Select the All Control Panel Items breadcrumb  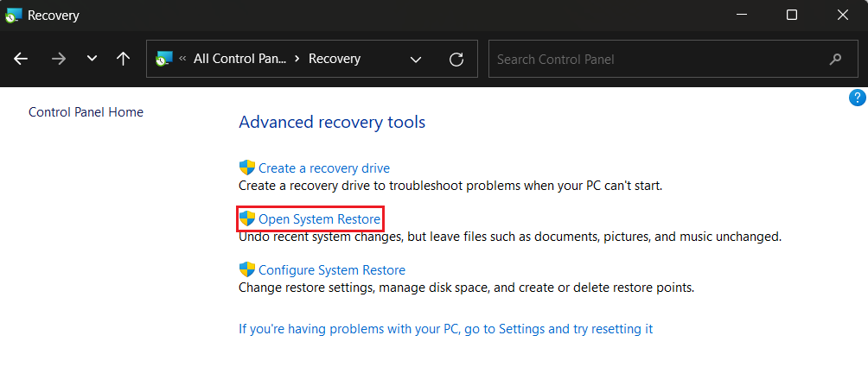click(x=239, y=59)
